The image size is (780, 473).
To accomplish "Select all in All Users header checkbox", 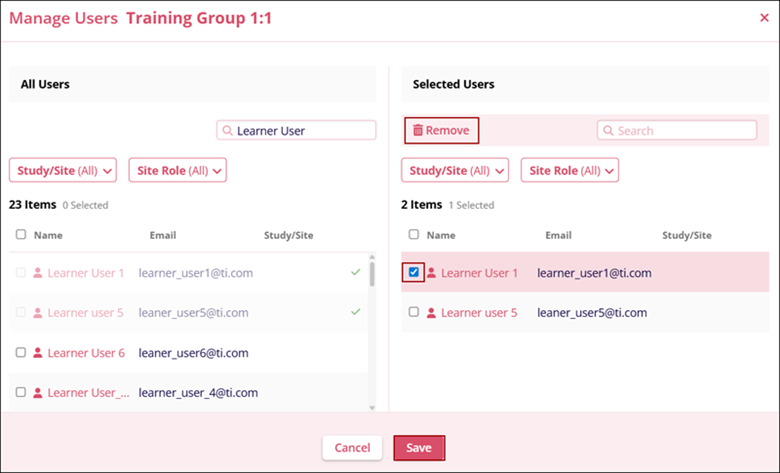I will 21,235.
